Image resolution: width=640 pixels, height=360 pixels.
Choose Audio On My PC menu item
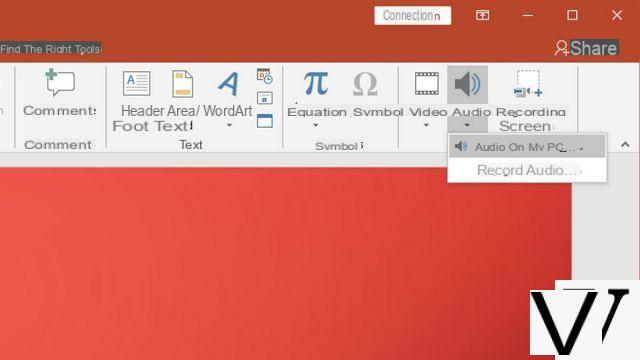pyautogui.click(x=527, y=147)
